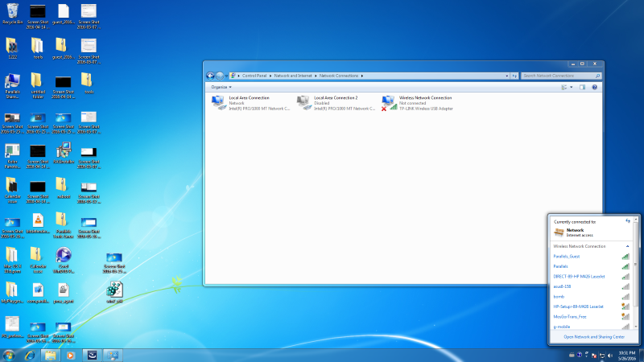The image size is (644, 362).
Task: Collapse the Wireless Network Connection section
Action: click(x=628, y=245)
